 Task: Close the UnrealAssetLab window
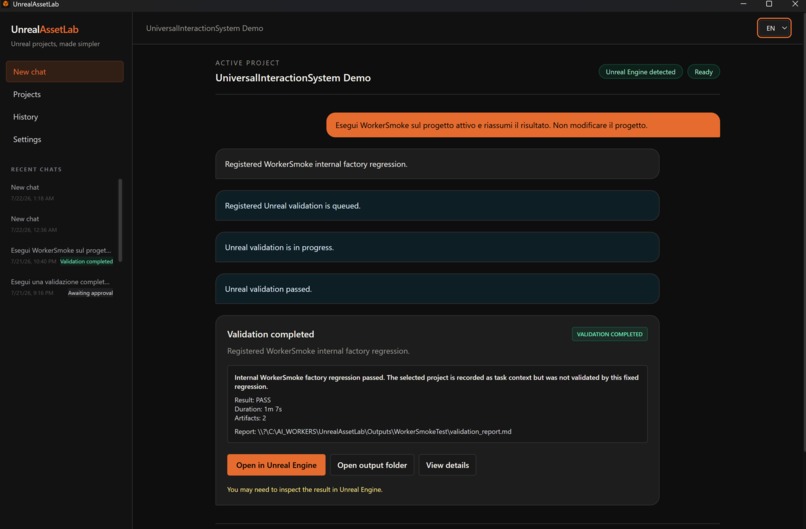(x=795, y=4)
